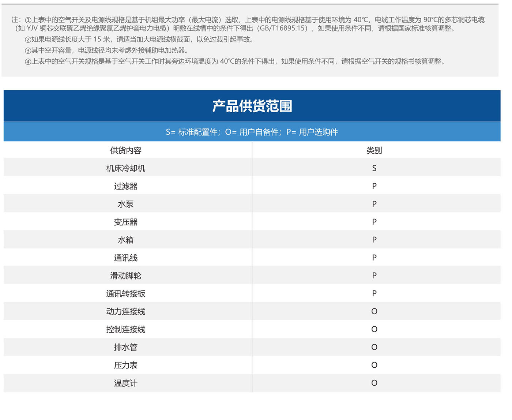Select the legend line S= 标准配置件

(x=192, y=132)
